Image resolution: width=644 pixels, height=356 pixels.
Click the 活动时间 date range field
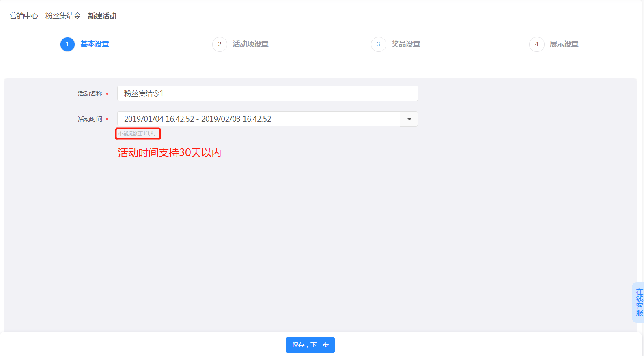click(258, 119)
